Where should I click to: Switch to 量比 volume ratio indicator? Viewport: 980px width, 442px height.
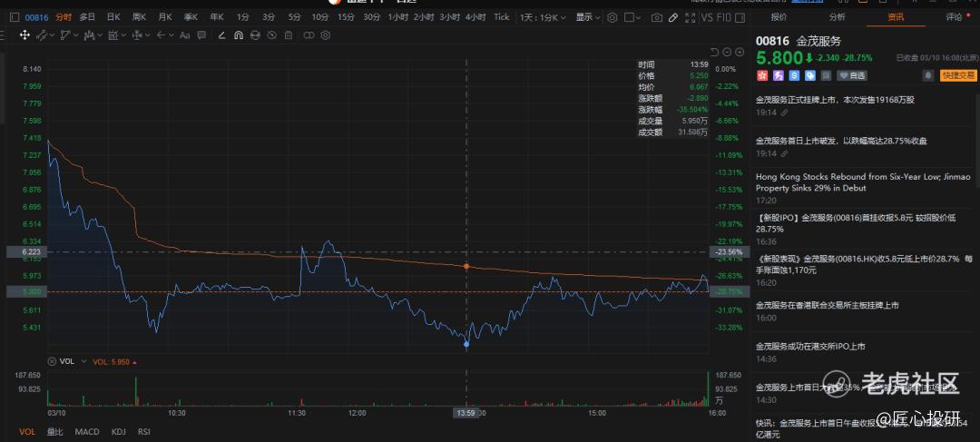(55, 431)
